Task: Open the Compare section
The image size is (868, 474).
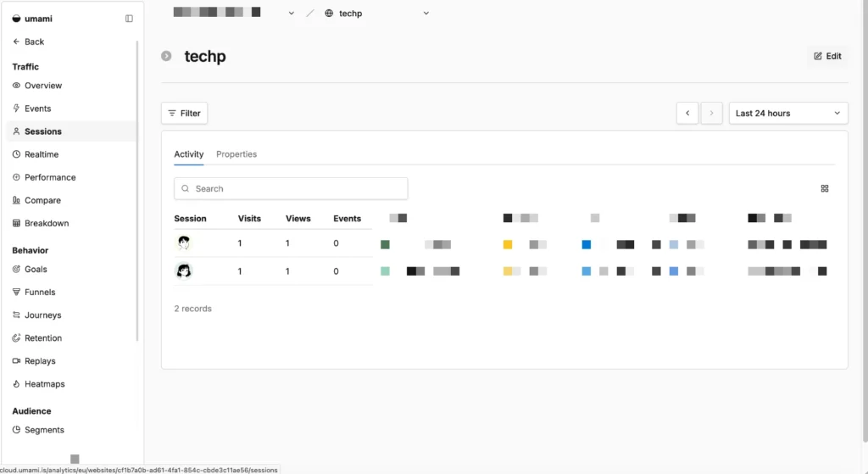Action: pos(42,200)
